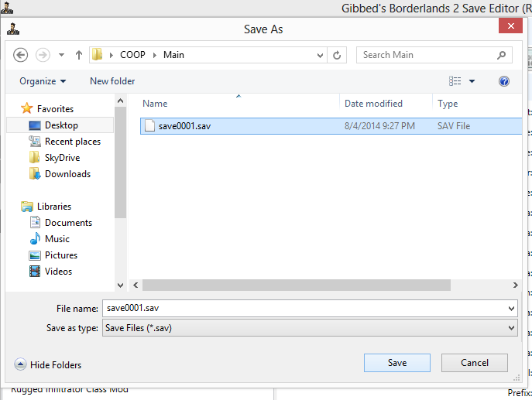Click the Recent places icon
532x400 pixels.
(x=35, y=142)
